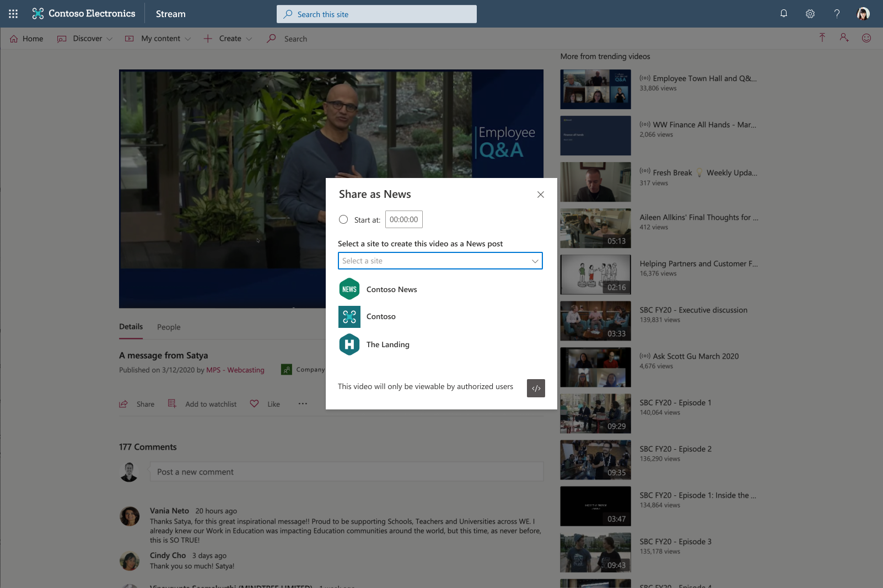Switch to the People tab
The width and height of the screenshot is (883, 588).
pos(169,327)
